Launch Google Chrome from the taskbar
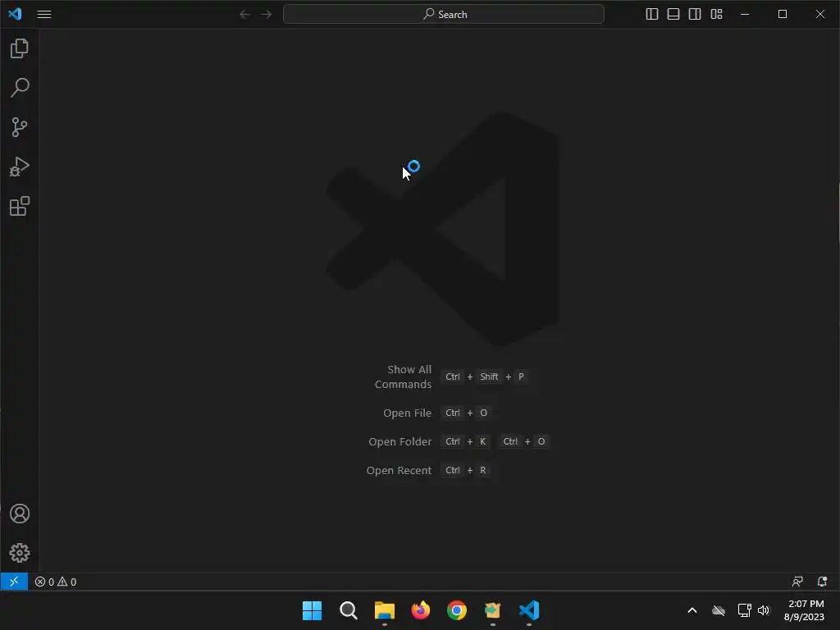840x630 pixels. [x=456, y=610]
